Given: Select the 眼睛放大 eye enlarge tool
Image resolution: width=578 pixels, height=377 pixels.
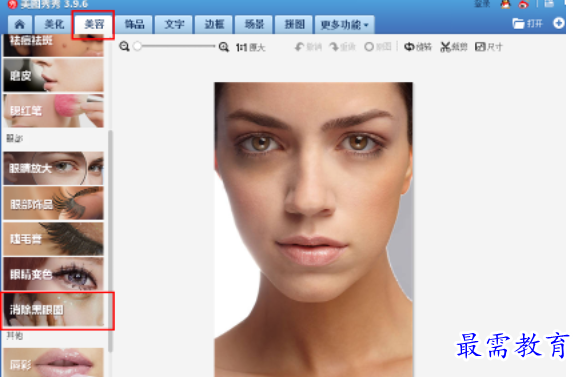Looking at the screenshot, I should (x=53, y=168).
